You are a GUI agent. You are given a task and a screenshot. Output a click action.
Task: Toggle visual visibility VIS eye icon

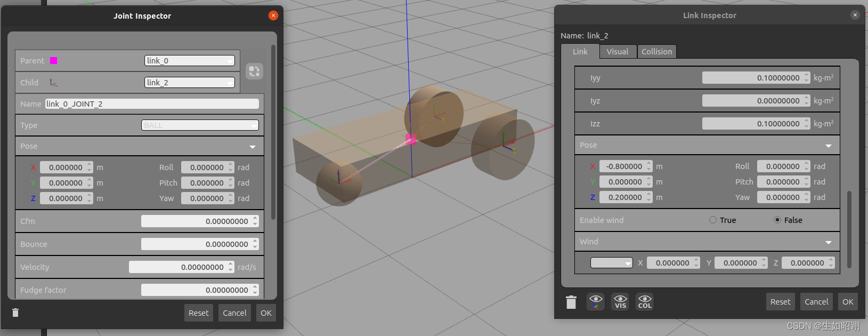click(620, 302)
